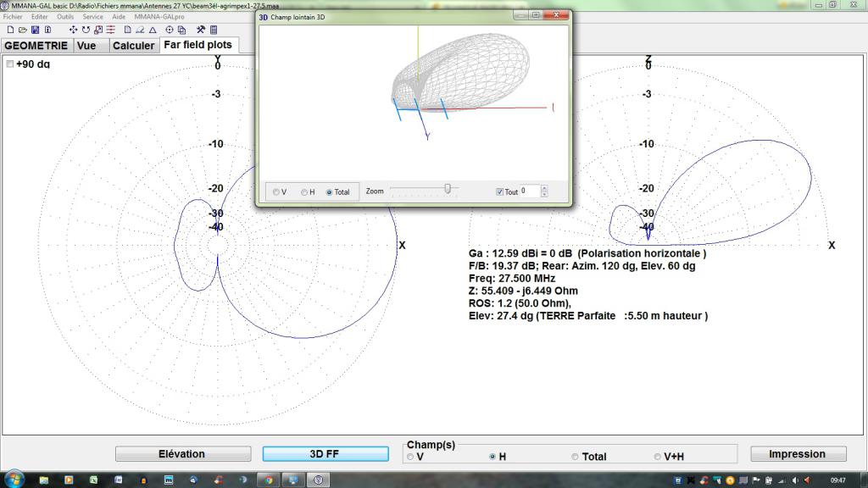The width and height of the screenshot is (868, 488).
Task: Click the New file toolbar icon
Action: tap(10, 30)
